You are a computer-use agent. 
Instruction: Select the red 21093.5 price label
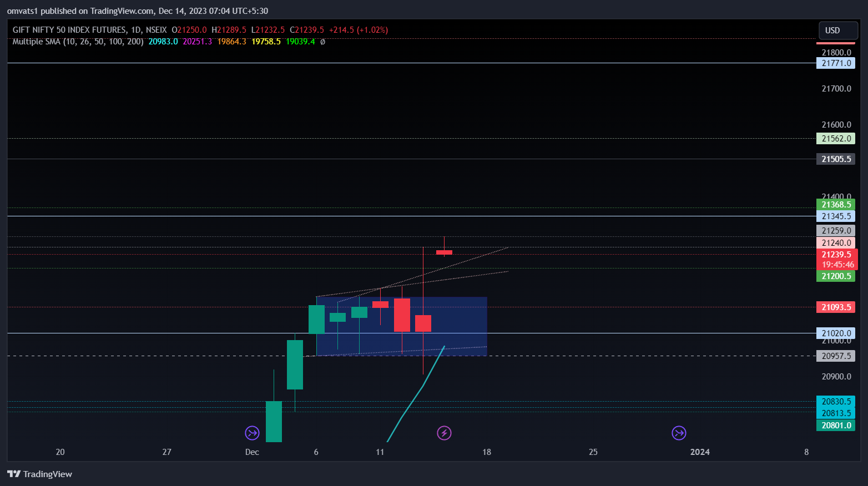(x=836, y=307)
